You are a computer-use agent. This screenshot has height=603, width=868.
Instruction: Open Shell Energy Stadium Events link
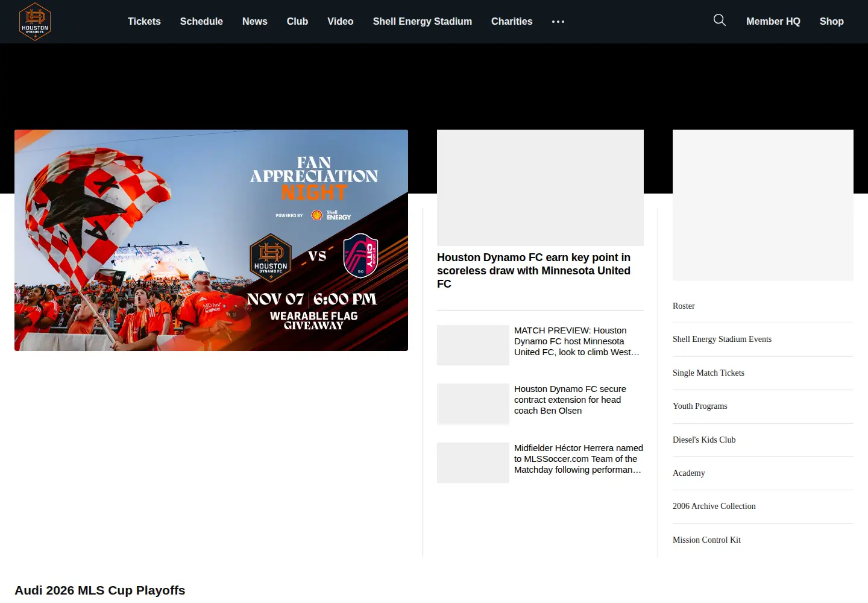[x=722, y=339]
